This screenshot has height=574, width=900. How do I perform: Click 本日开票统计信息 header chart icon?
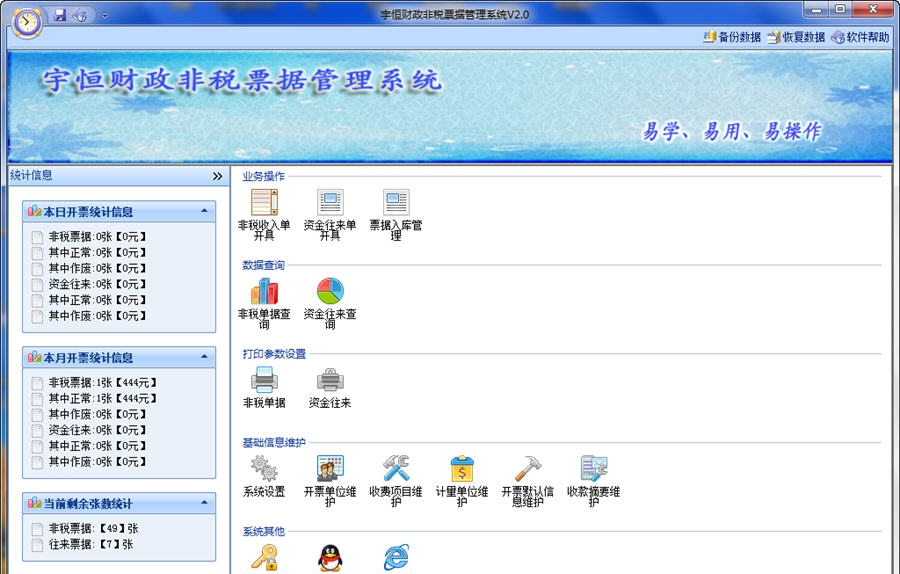coord(34,211)
